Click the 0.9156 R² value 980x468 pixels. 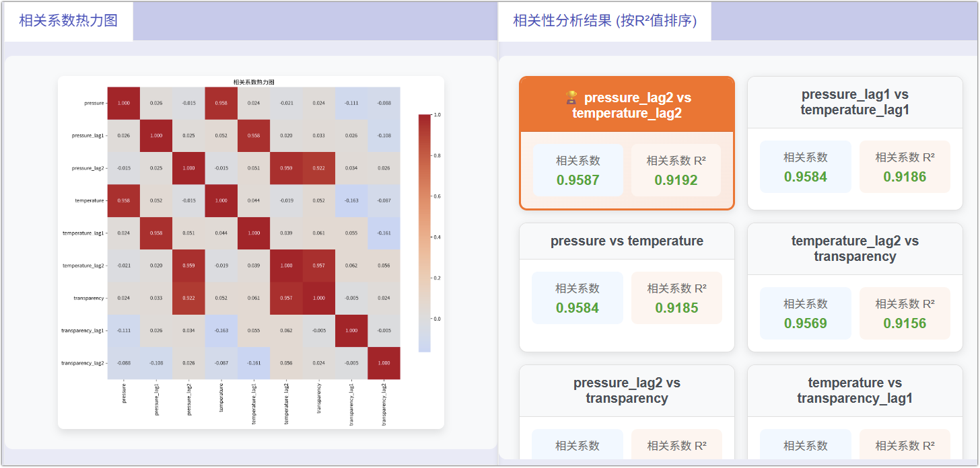pyautogui.click(x=905, y=323)
